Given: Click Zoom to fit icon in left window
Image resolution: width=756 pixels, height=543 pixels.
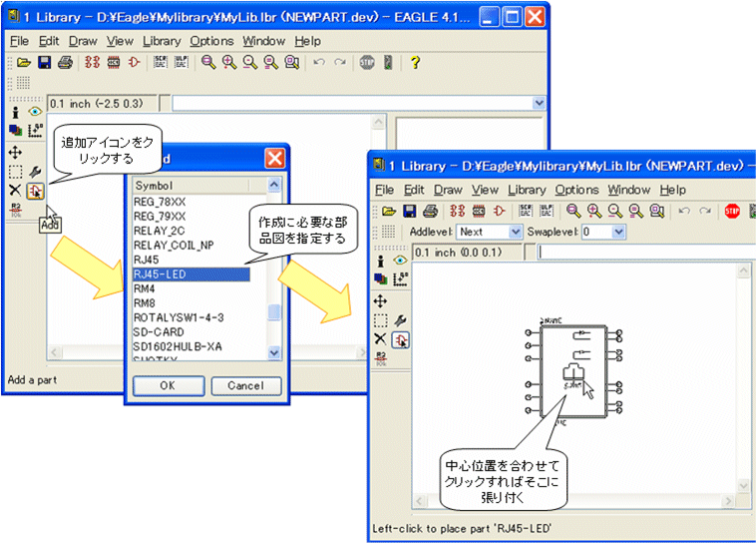Looking at the screenshot, I should click(x=208, y=62).
